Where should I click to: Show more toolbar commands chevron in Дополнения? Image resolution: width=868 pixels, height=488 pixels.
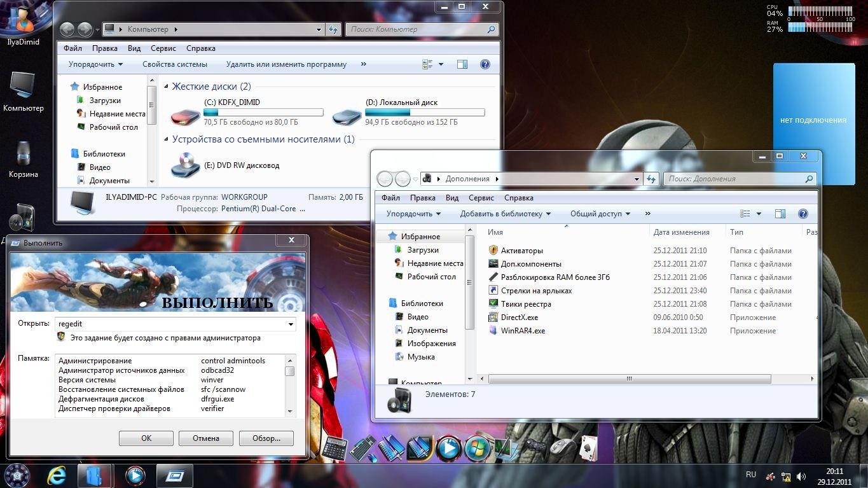[x=647, y=214]
